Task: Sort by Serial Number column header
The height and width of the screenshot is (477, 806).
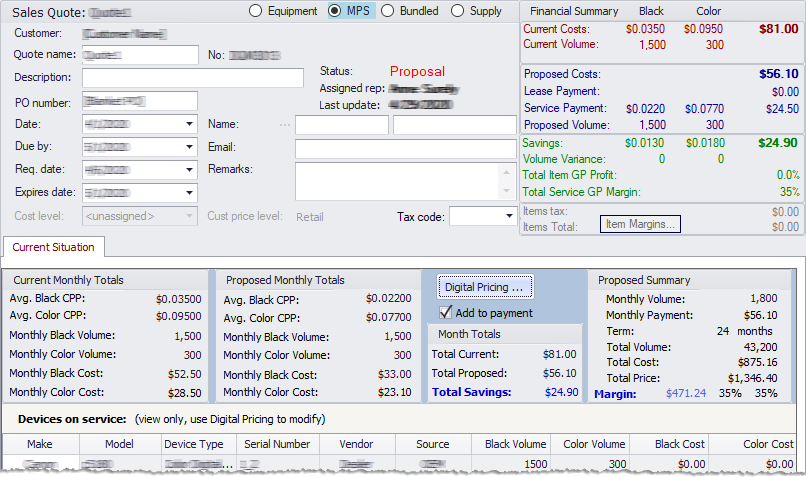Action: click(x=278, y=444)
